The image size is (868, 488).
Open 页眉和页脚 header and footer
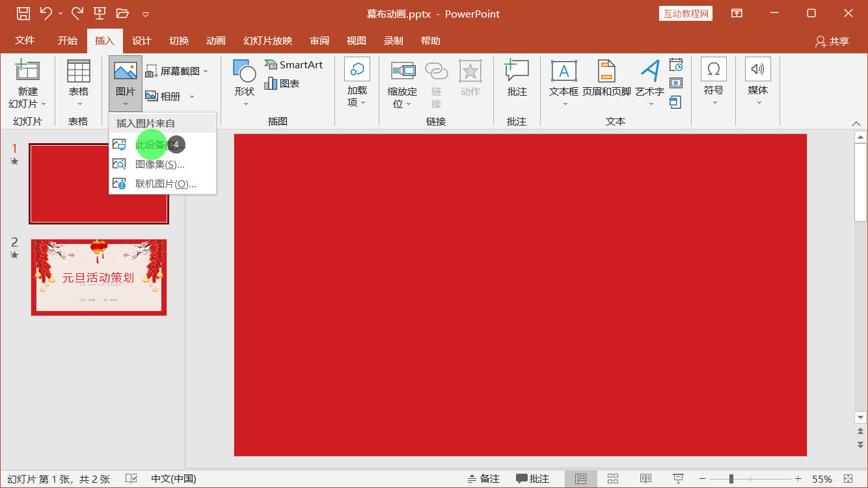click(606, 79)
